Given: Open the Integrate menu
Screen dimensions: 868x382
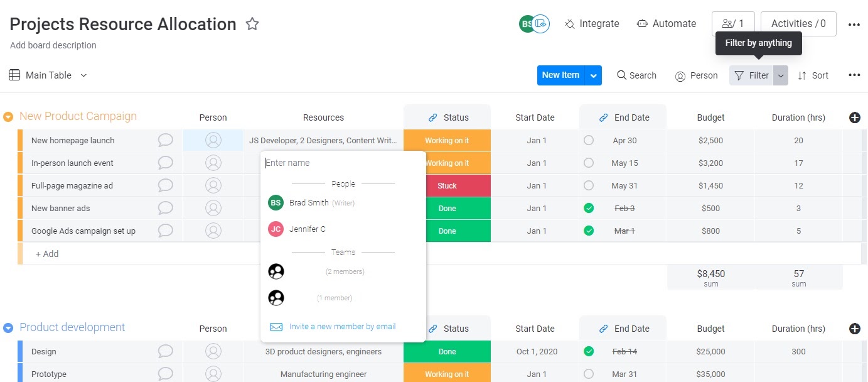Looking at the screenshot, I should 592,24.
